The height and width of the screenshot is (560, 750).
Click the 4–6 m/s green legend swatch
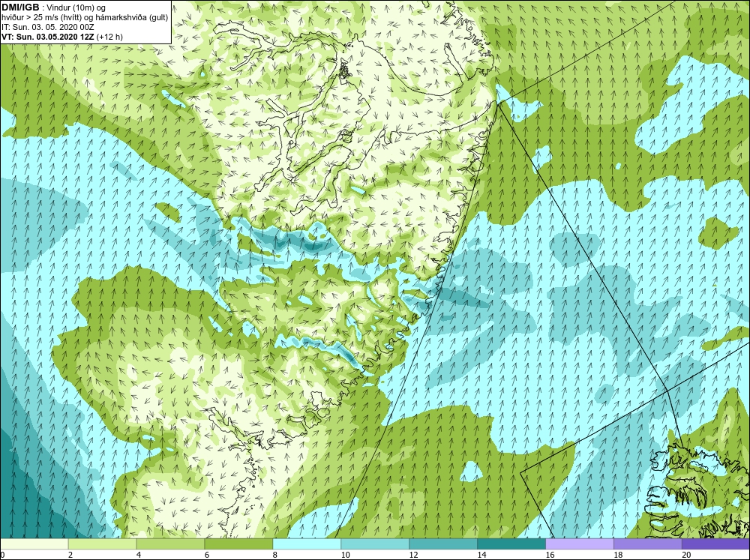(170, 544)
